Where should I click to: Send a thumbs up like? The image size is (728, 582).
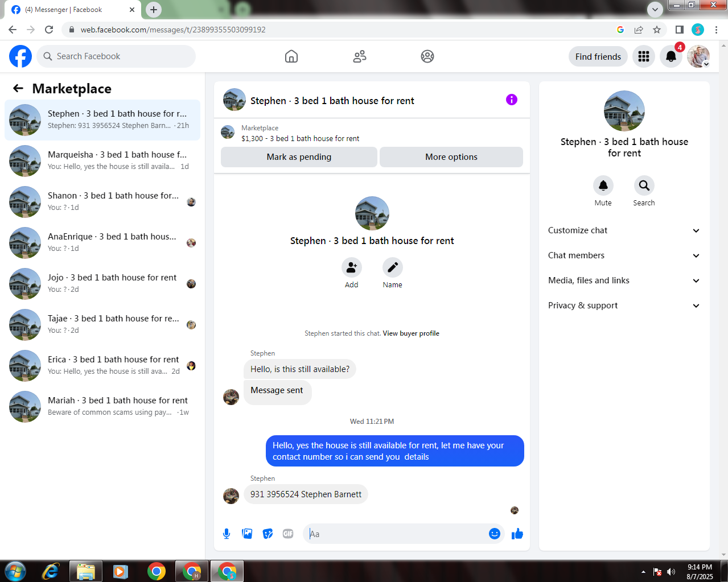(x=517, y=534)
